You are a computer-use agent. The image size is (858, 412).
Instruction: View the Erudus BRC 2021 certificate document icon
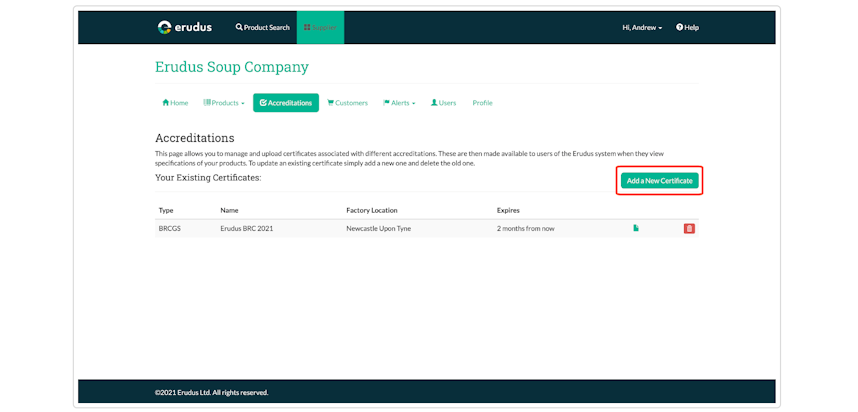tap(636, 228)
